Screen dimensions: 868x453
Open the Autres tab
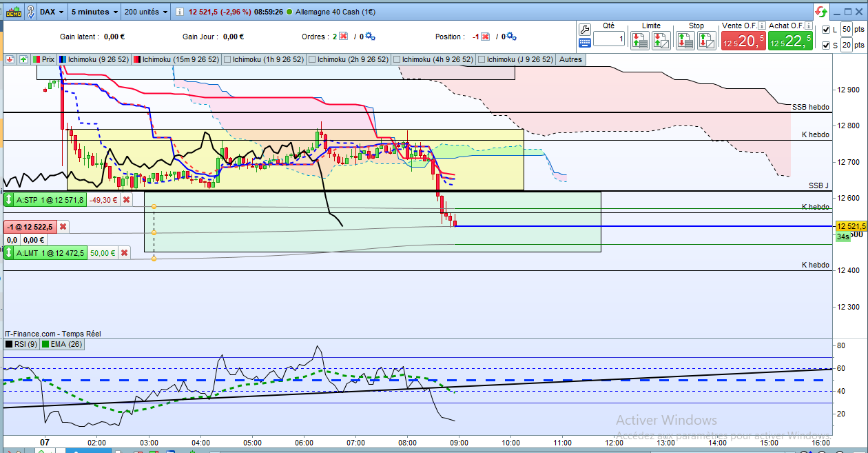pos(571,59)
